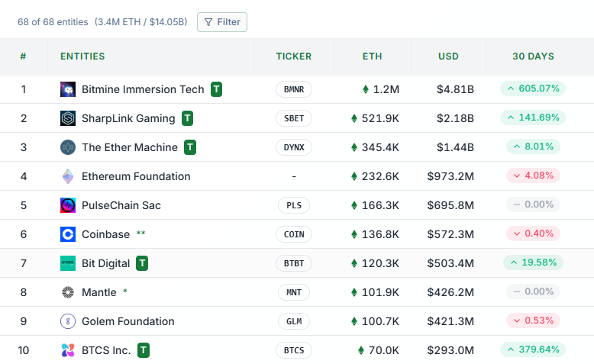Click the Mantle logo icon
594x364 pixels.
[x=68, y=292]
